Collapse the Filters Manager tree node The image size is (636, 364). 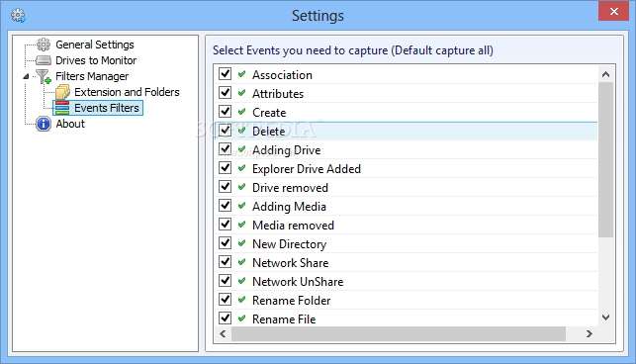(x=26, y=76)
